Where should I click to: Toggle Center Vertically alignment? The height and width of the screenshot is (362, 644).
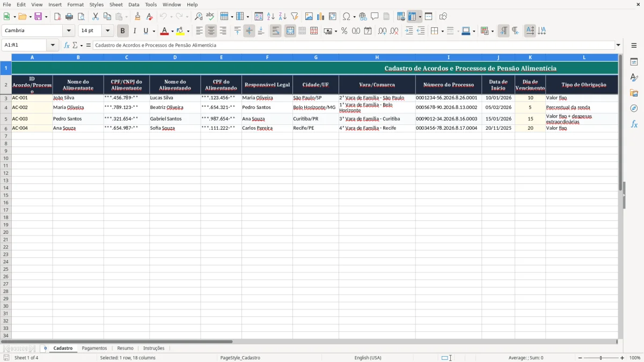click(x=249, y=31)
